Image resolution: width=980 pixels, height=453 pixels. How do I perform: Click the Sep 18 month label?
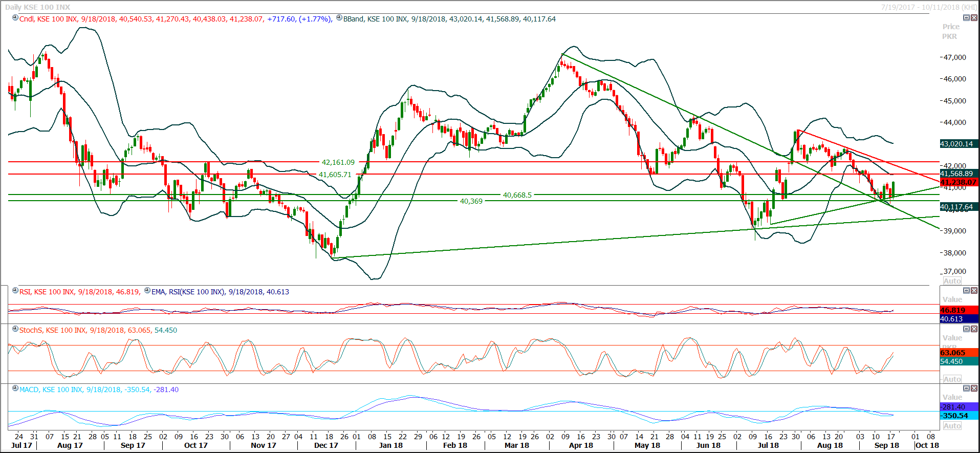(x=887, y=445)
